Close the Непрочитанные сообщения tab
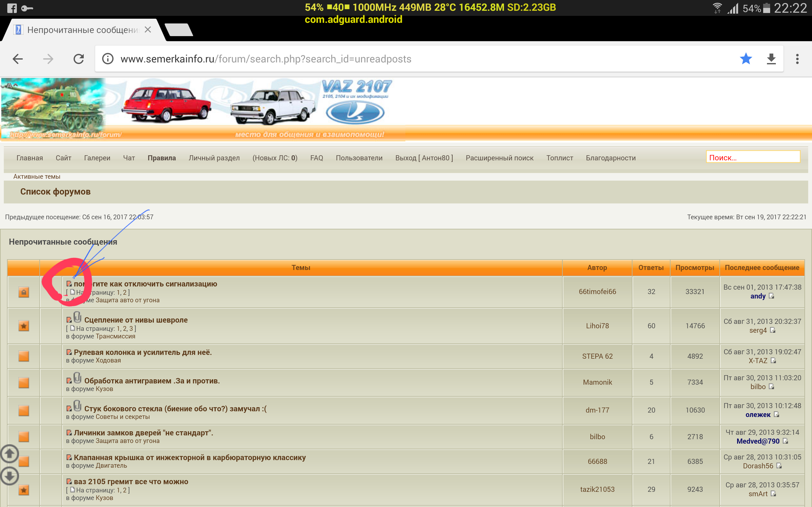This screenshot has height=507, width=812. coord(147,30)
